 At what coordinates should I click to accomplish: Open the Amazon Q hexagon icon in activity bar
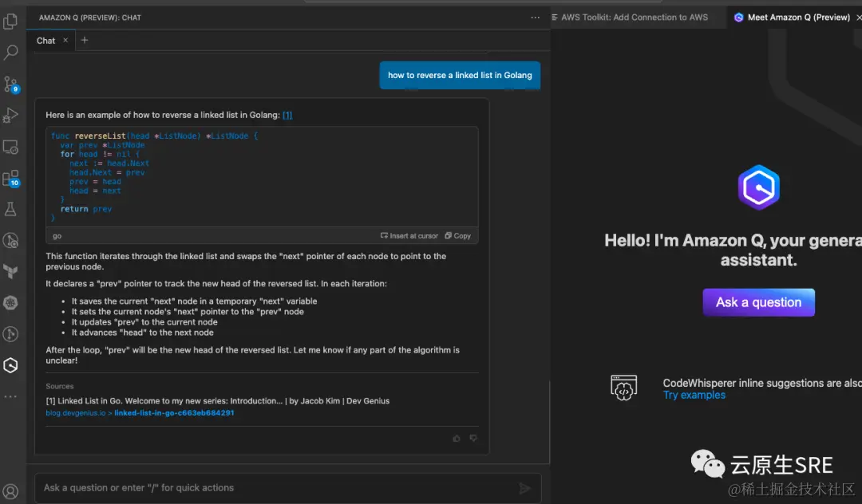(x=10, y=365)
